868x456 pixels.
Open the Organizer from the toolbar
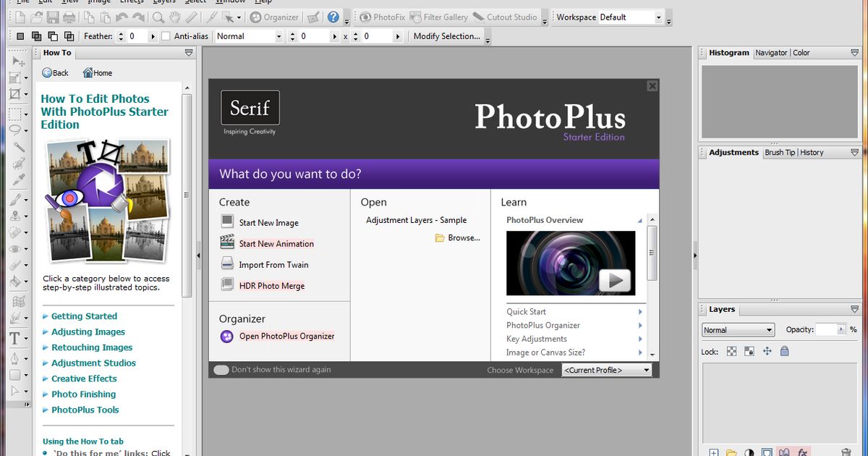[274, 17]
